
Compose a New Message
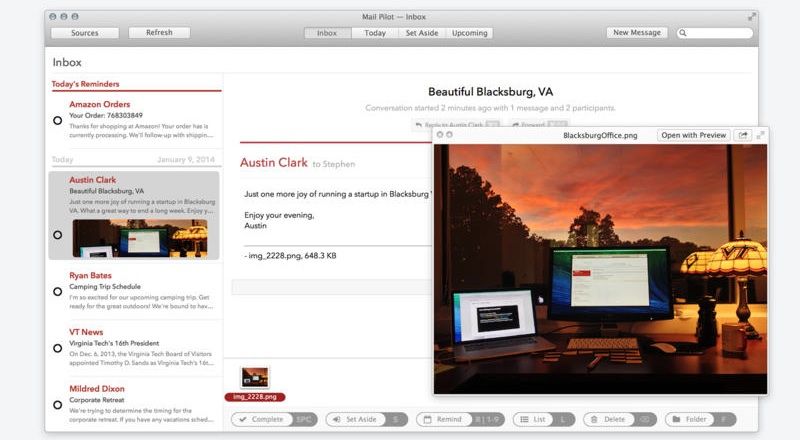(637, 32)
